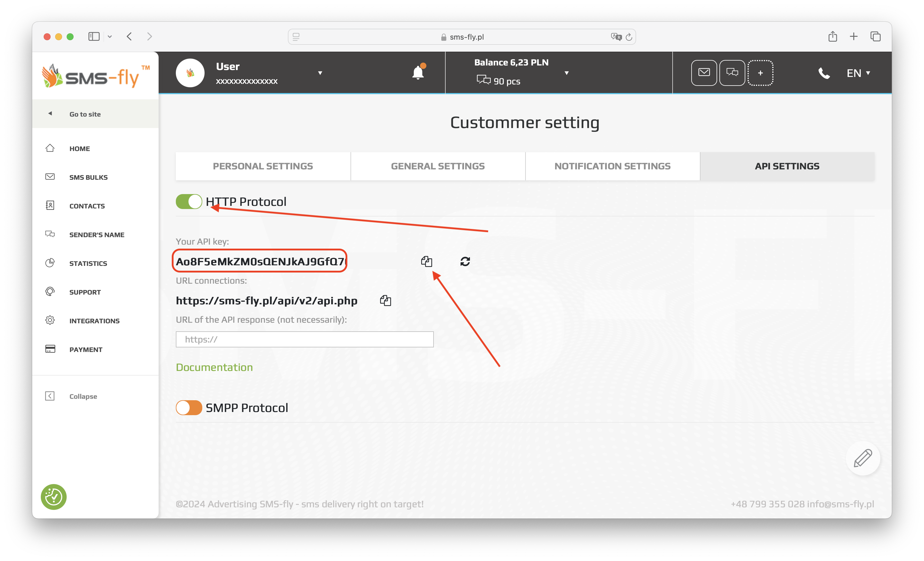Switch to Notification Settings tab
The width and height of the screenshot is (924, 561).
(x=612, y=166)
